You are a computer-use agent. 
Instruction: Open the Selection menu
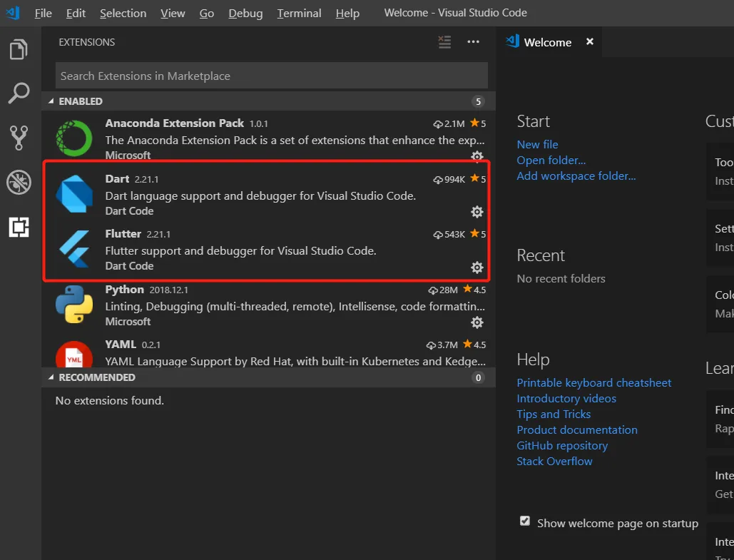(x=123, y=13)
